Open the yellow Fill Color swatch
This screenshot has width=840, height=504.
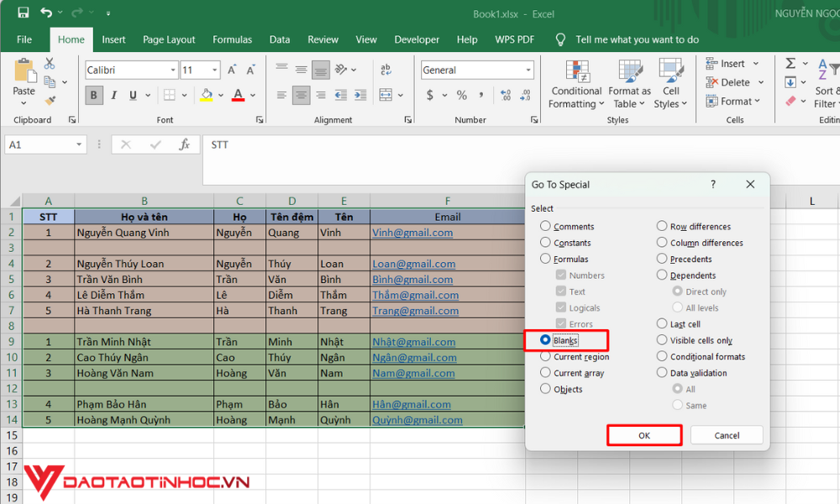click(204, 95)
